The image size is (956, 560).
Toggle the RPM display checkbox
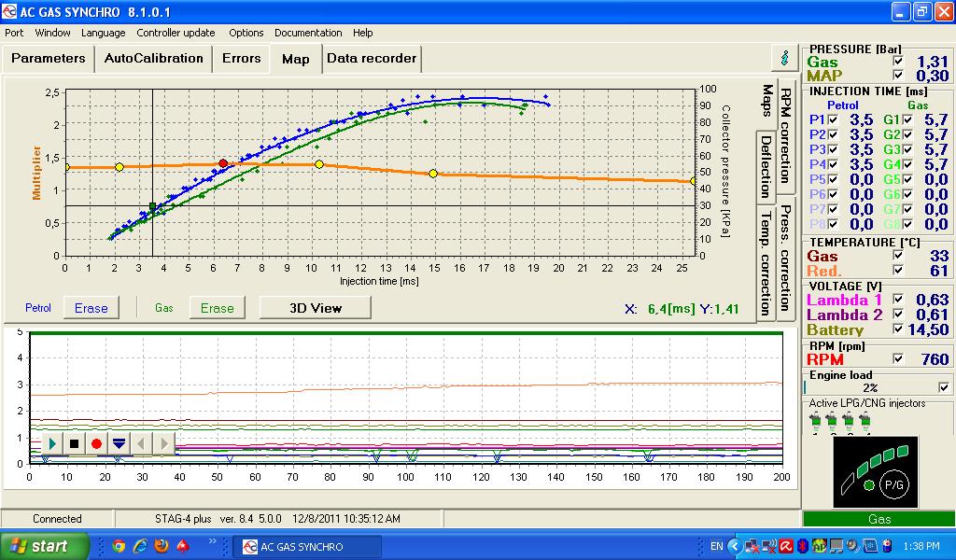(x=898, y=358)
